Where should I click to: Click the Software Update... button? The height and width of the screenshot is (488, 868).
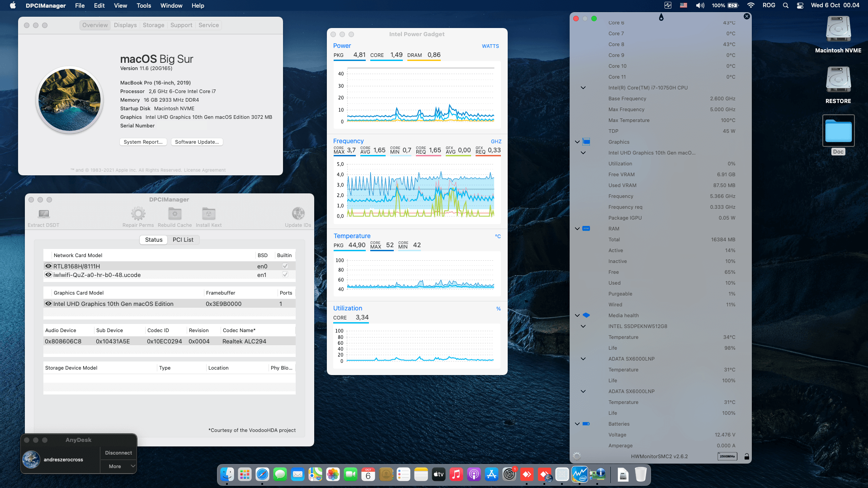(197, 142)
